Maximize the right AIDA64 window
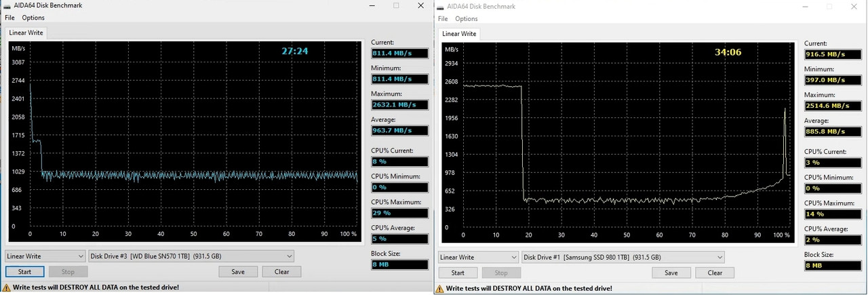 pyautogui.click(x=829, y=7)
